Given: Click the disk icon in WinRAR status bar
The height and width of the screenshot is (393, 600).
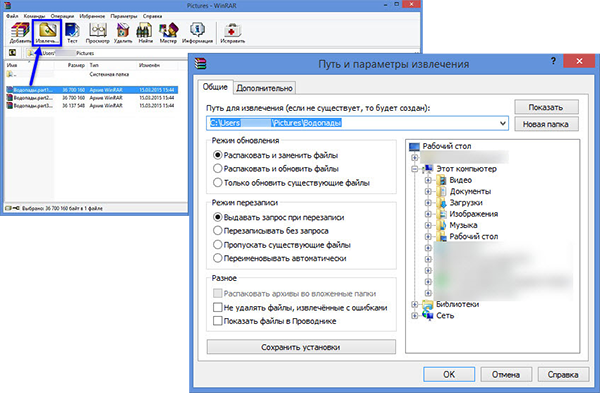Looking at the screenshot, I should click(x=8, y=208).
